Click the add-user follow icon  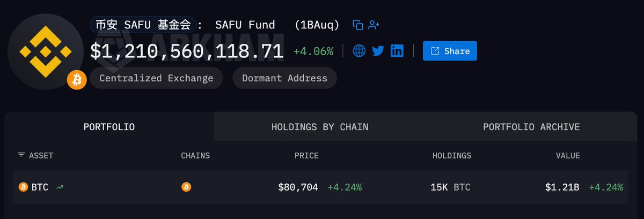374,25
